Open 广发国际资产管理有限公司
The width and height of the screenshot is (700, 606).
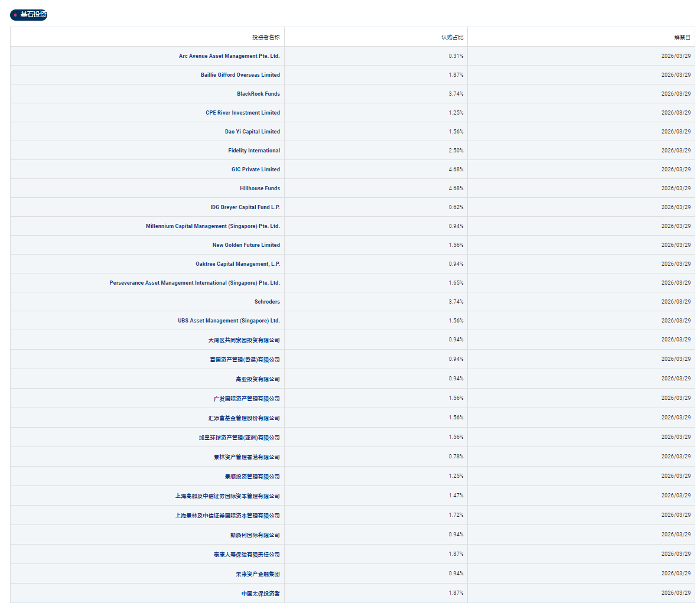(246, 399)
